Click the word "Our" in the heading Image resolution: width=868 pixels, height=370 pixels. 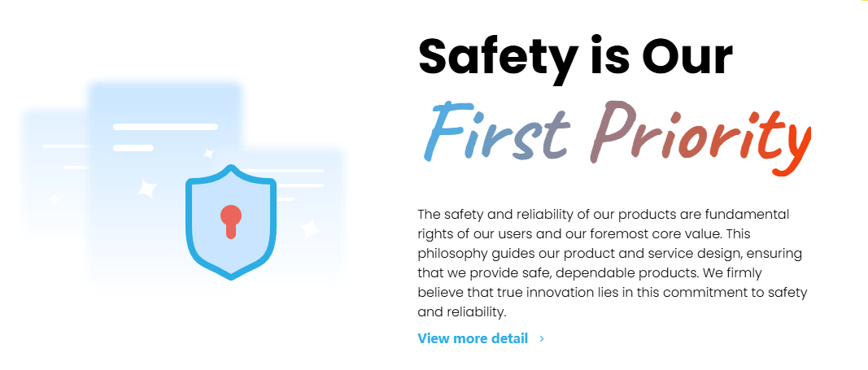(x=687, y=55)
